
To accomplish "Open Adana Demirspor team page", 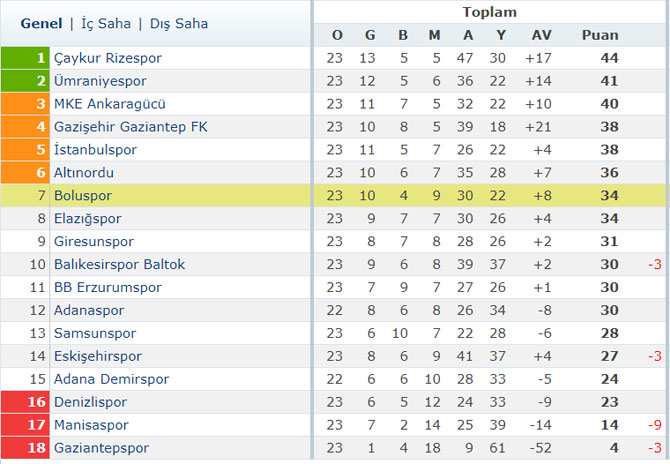I will (x=111, y=379).
